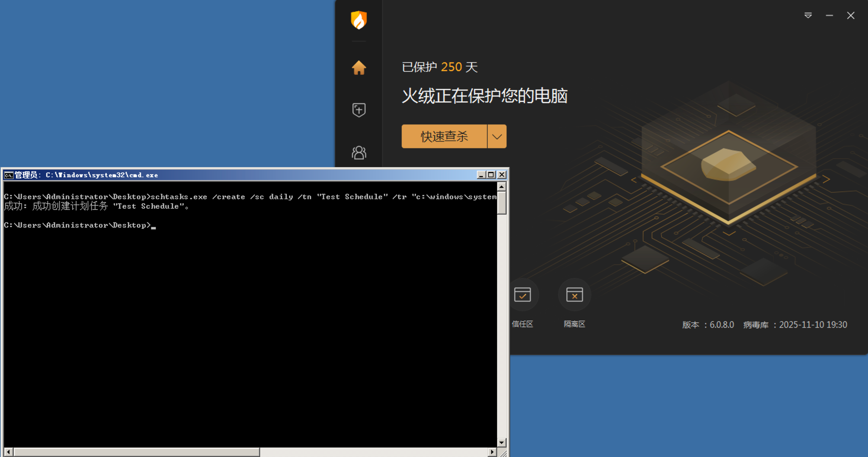Open the trust zone (信任区) icon

point(522,295)
